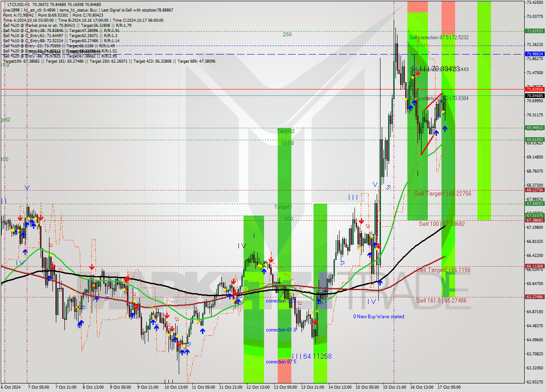Click the red 68.22756 price tag
The width and height of the screenshot is (546, 392).
(535, 190)
